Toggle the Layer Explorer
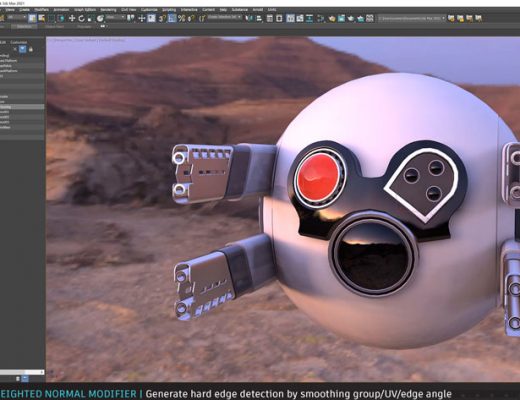 (279, 18)
